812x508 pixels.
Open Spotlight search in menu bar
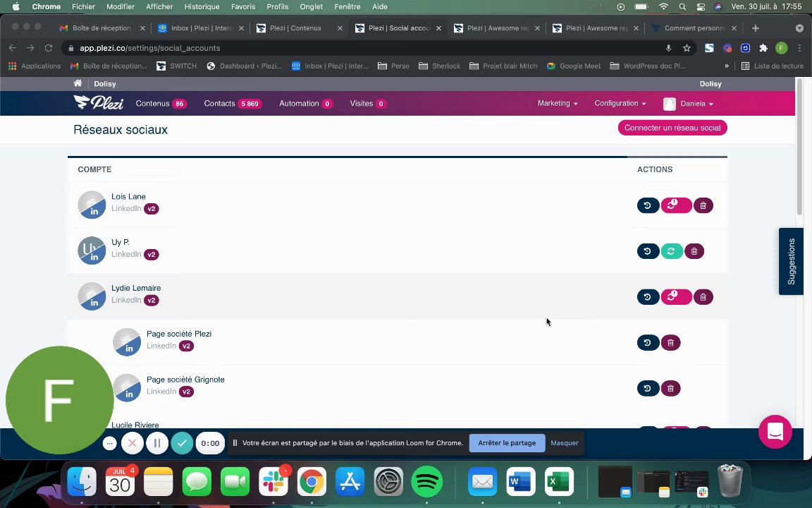(682, 7)
